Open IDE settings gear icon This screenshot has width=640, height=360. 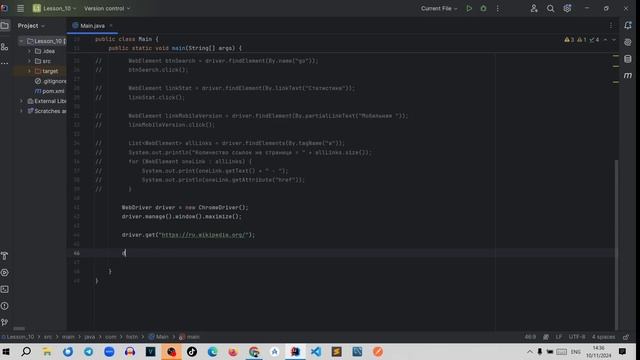click(x=567, y=8)
